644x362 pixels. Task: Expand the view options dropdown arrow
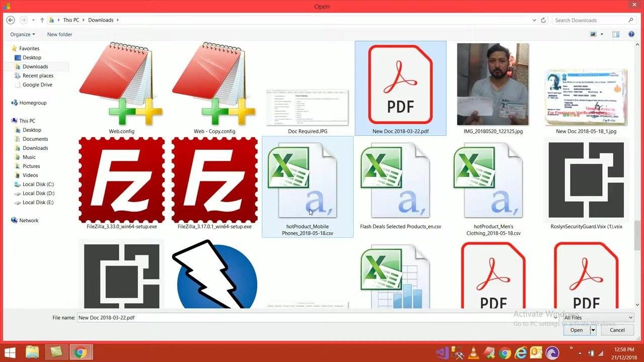coord(601,34)
